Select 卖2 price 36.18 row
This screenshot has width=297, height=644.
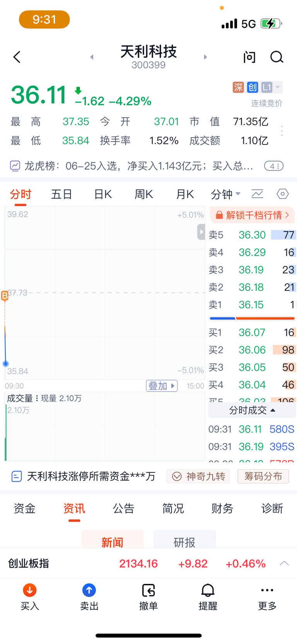(x=252, y=287)
